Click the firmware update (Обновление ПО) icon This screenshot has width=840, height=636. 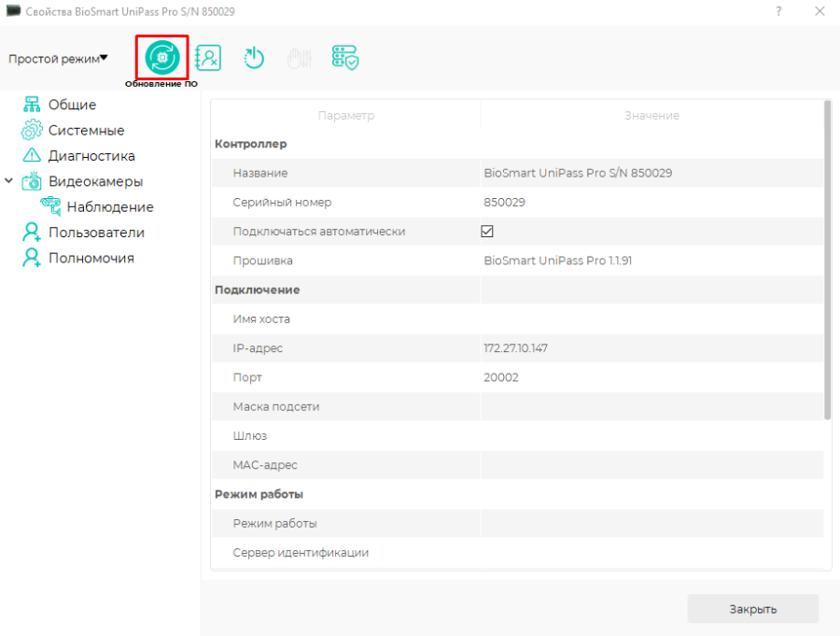tap(162, 57)
